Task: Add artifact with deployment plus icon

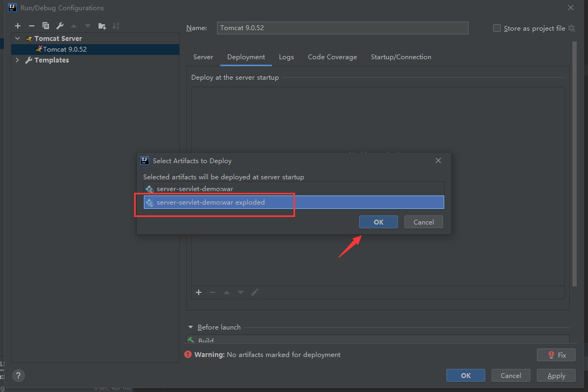Action: pos(199,292)
